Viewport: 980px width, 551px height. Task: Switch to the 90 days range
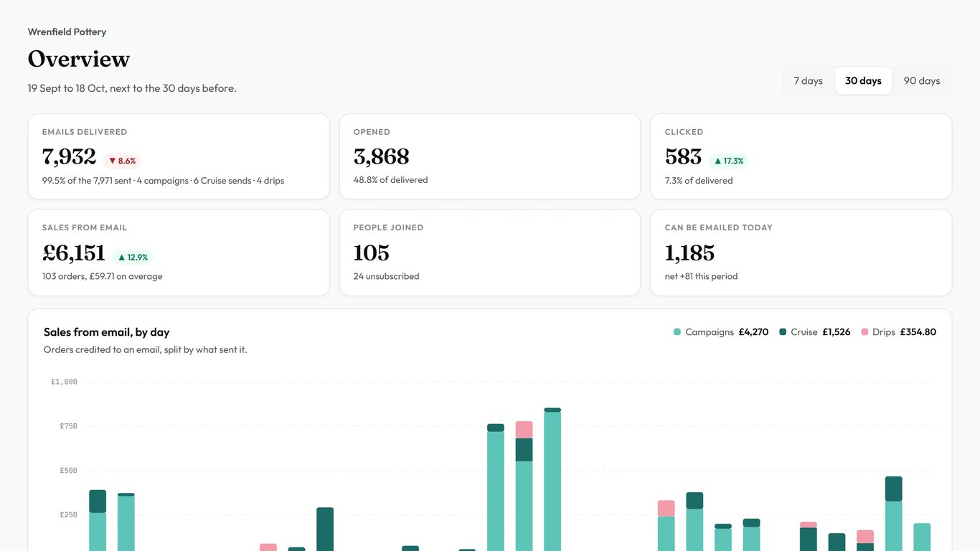(x=922, y=81)
